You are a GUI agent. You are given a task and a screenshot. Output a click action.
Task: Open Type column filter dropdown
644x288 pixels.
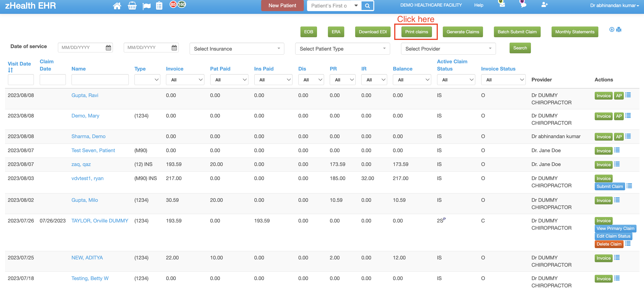click(147, 80)
